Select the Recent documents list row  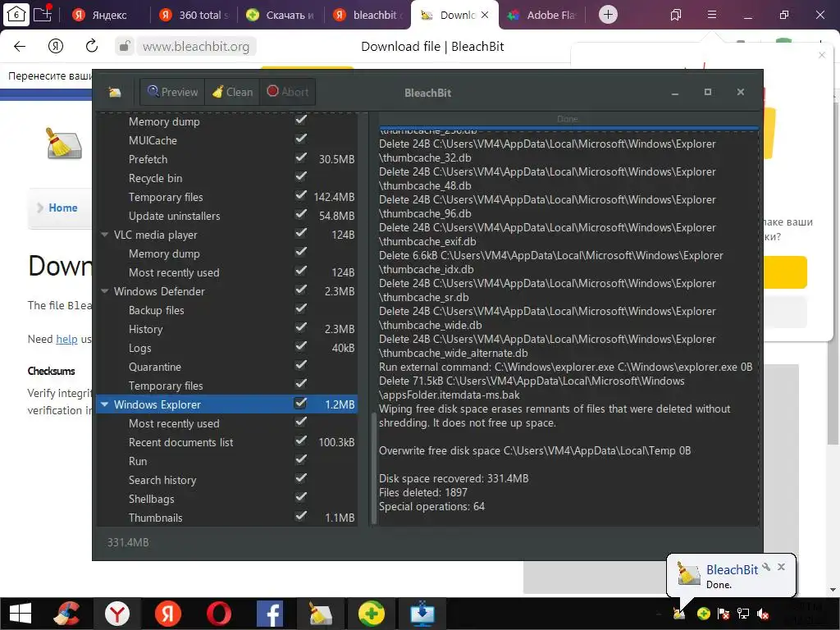pos(226,442)
